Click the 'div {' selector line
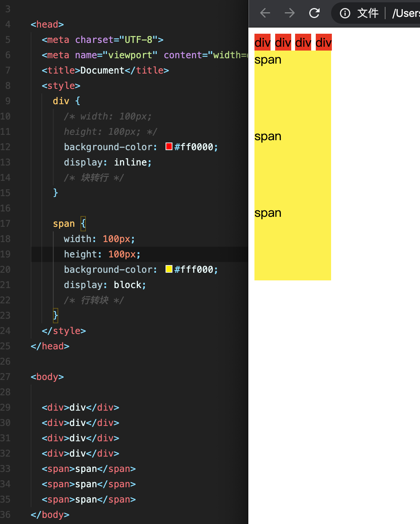 coord(67,101)
